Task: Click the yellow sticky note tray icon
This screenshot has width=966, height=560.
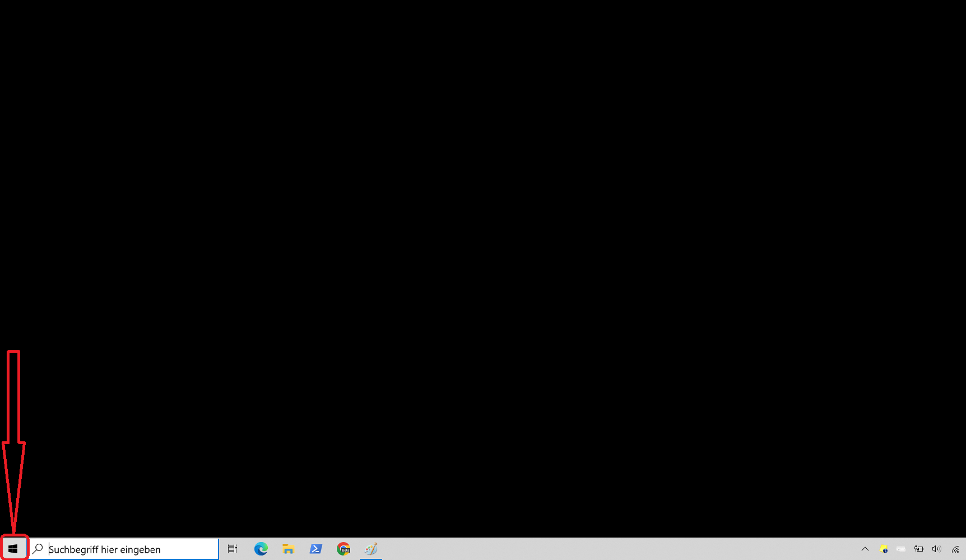Action: tap(884, 549)
